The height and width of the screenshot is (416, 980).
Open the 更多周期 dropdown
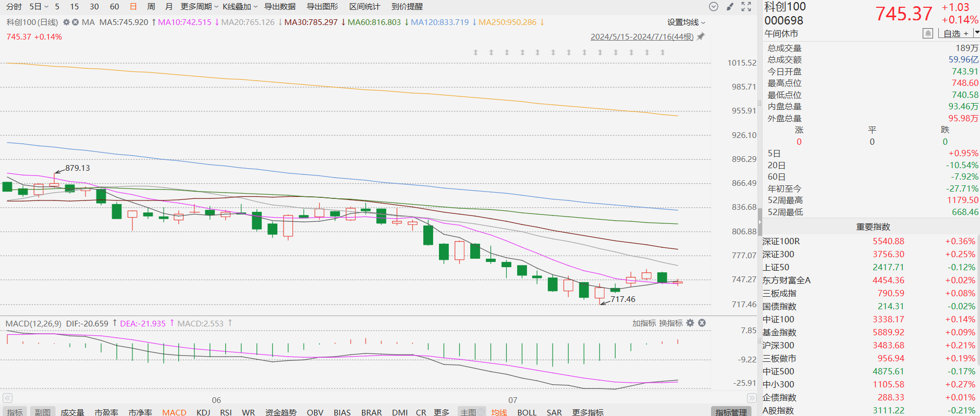200,6
